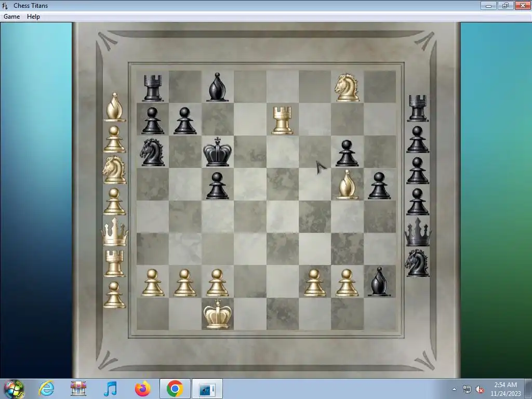Show hidden system tray icons
The image size is (532, 399).
pyautogui.click(x=454, y=389)
